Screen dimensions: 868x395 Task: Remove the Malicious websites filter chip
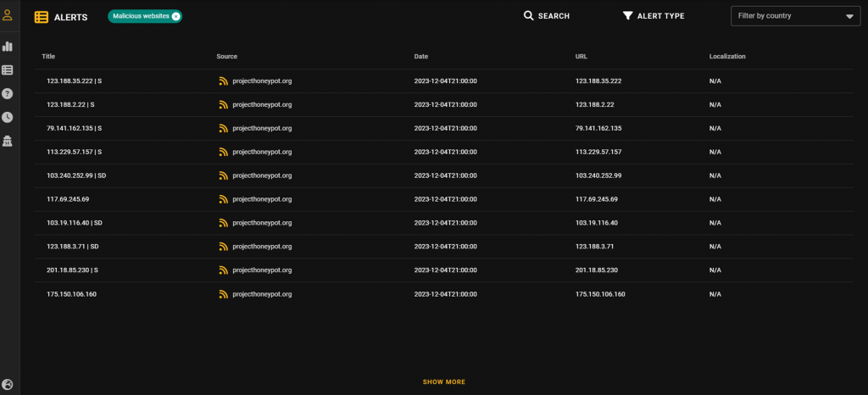point(175,17)
